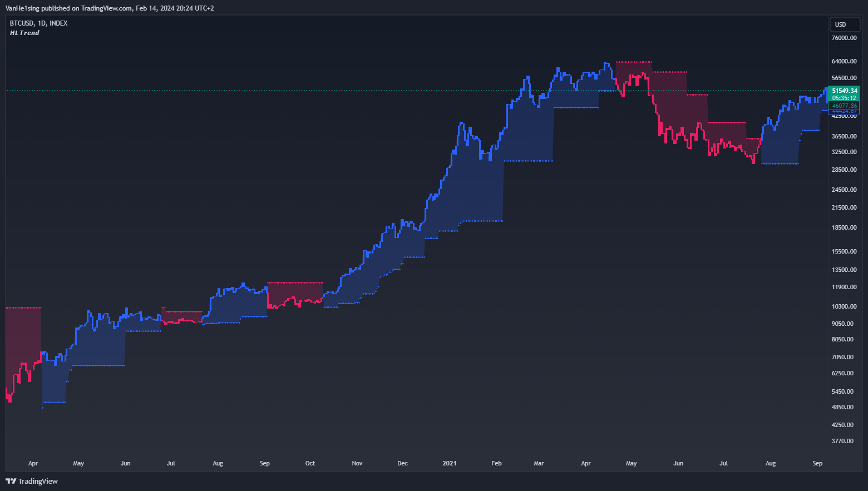
Task: Click the 15500.00 price axis label
Action: (x=844, y=251)
